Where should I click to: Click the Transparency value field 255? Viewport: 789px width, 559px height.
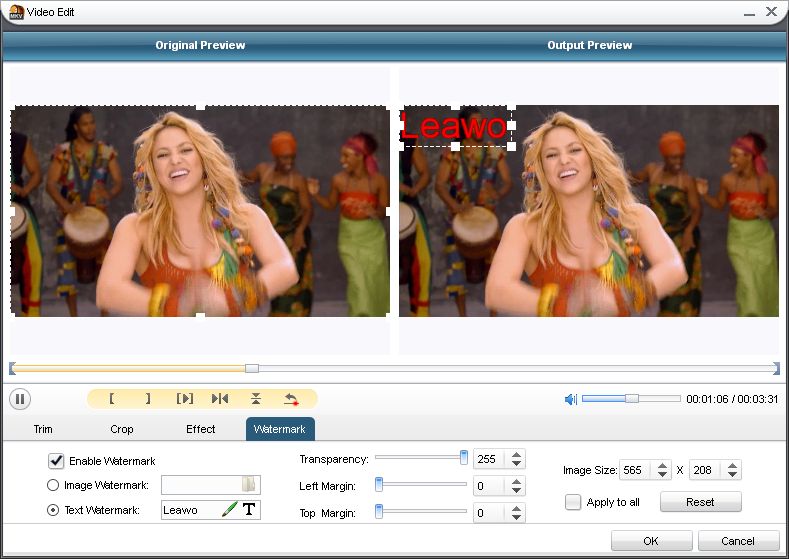pyautogui.click(x=491, y=459)
